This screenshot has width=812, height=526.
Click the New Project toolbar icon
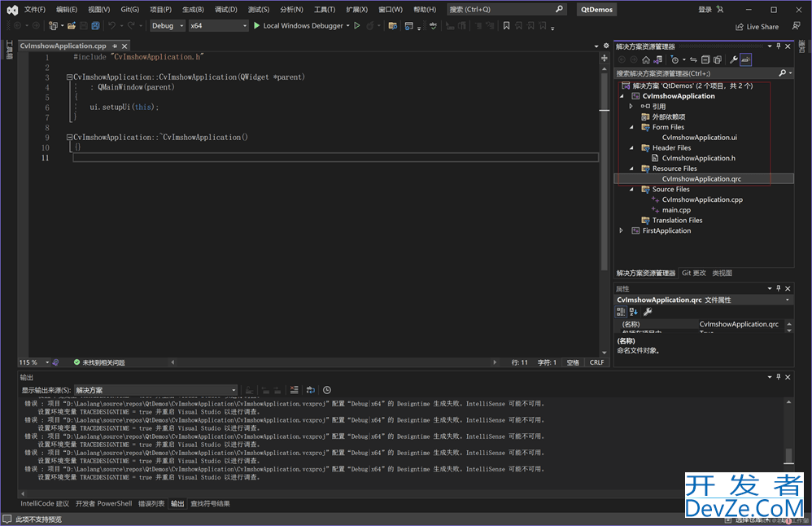(53, 25)
